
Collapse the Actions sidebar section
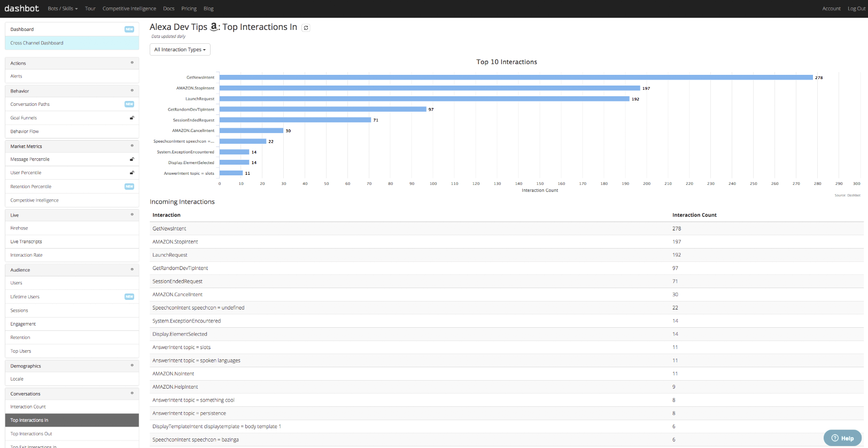(x=132, y=63)
